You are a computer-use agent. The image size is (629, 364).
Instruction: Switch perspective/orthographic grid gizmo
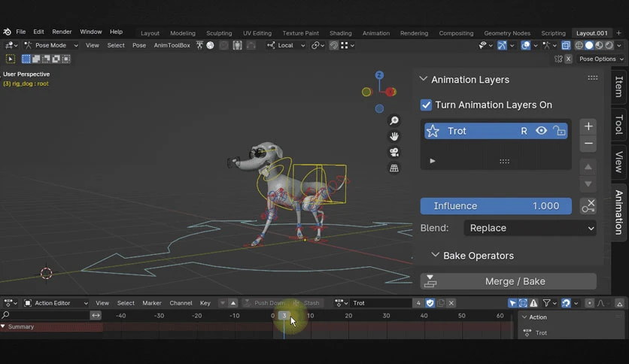[394, 168]
